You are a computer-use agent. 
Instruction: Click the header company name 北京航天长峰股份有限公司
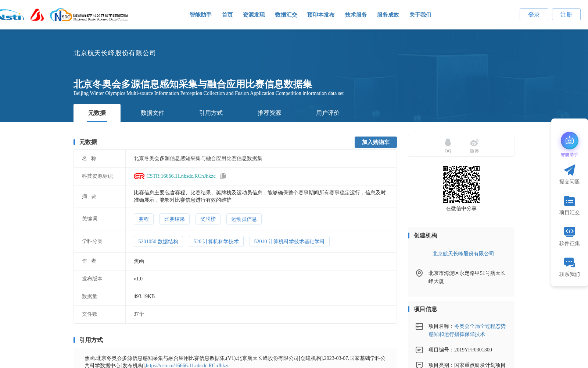point(115,53)
